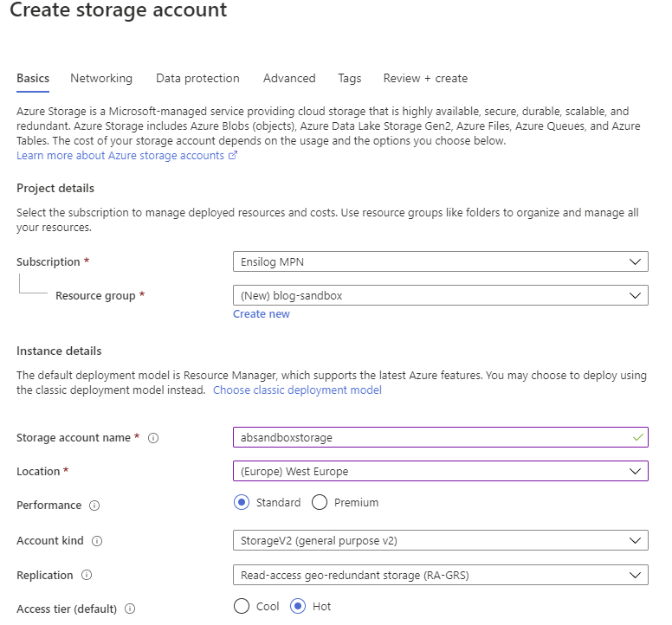Open the Subscription dropdown
The width and height of the screenshot is (672, 625).
pos(441,261)
